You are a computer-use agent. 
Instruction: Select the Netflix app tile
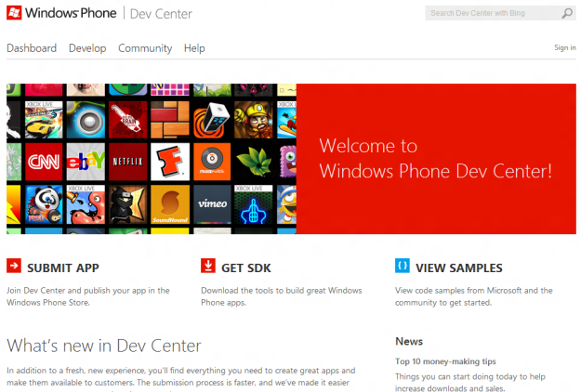click(128, 162)
